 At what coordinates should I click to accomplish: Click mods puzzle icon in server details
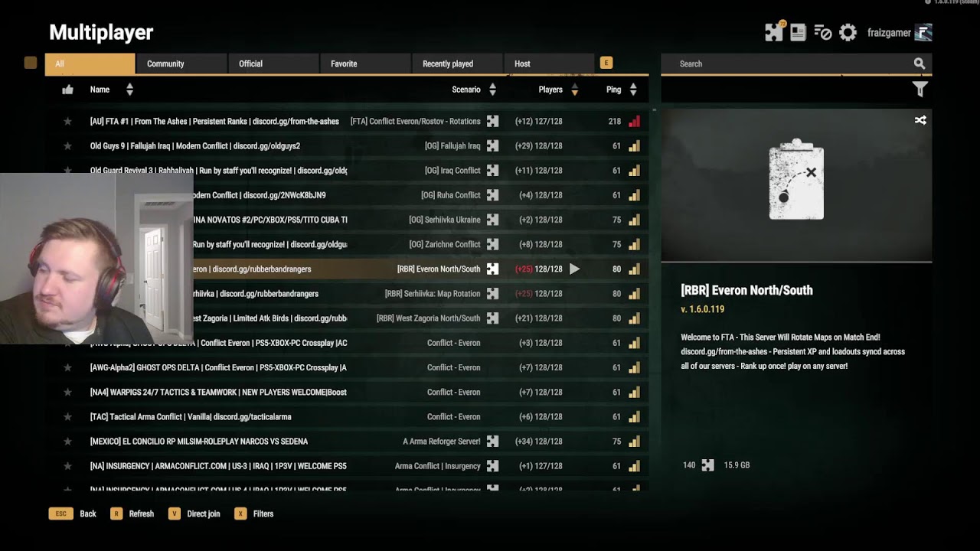click(x=708, y=465)
